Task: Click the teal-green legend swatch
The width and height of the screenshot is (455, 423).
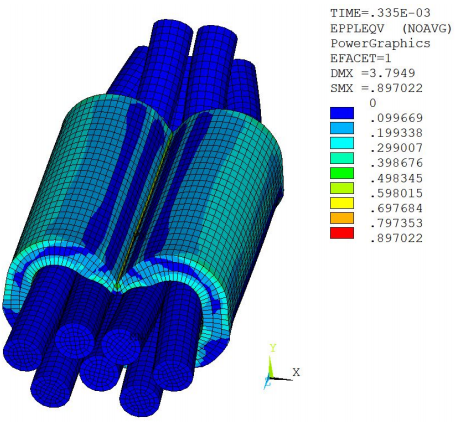Action: 342,158
